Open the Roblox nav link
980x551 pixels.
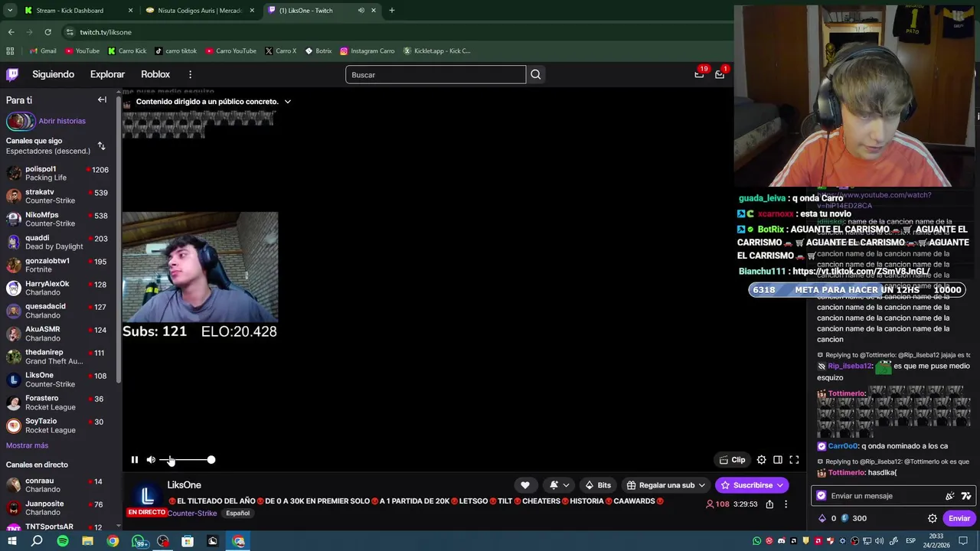tap(155, 74)
